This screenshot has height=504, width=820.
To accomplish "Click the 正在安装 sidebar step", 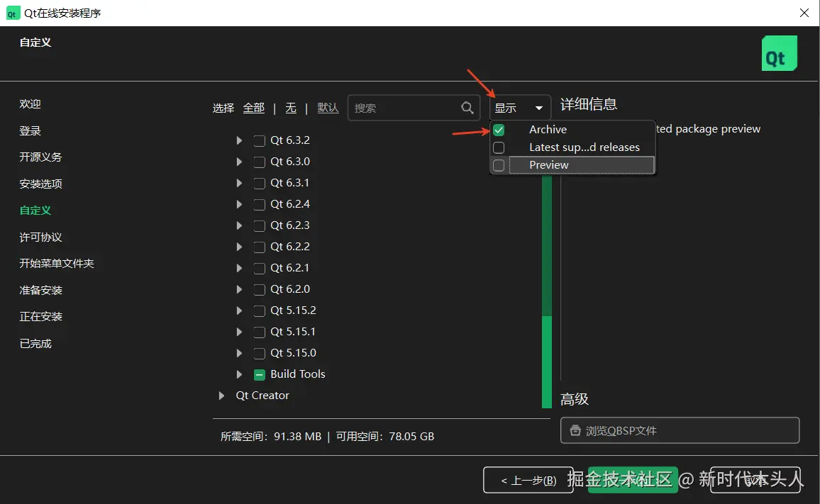I will 41,316.
